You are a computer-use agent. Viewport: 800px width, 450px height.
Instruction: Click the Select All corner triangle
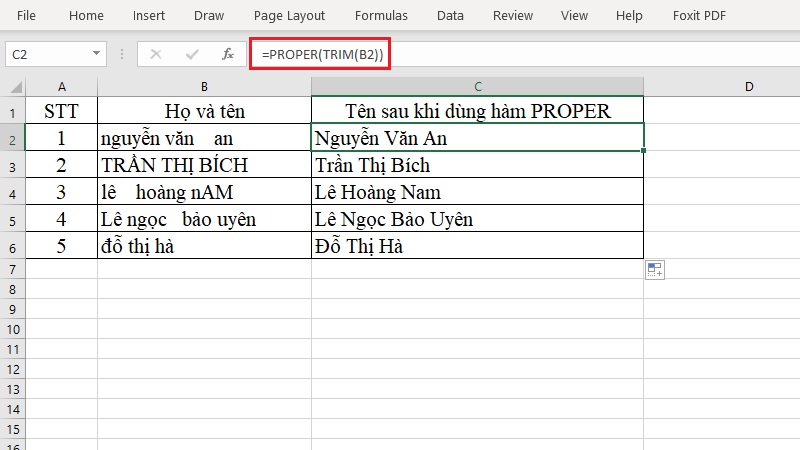coord(16,87)
